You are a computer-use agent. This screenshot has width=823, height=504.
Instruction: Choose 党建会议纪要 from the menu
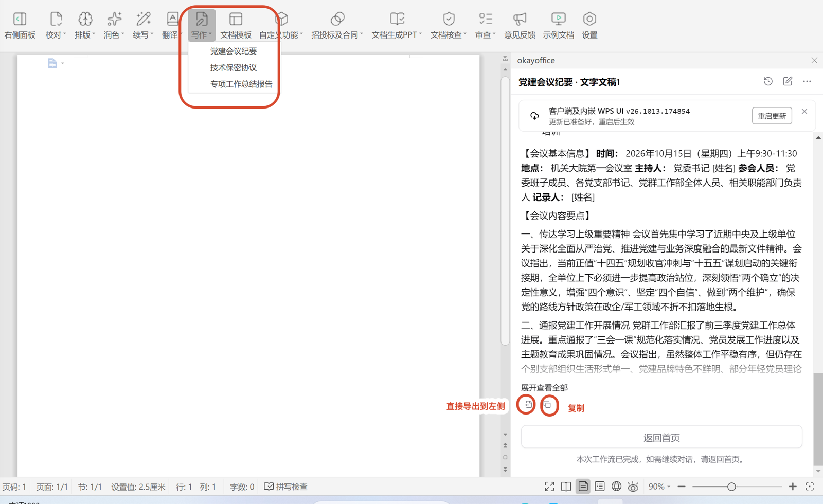(x=233, y=51)
